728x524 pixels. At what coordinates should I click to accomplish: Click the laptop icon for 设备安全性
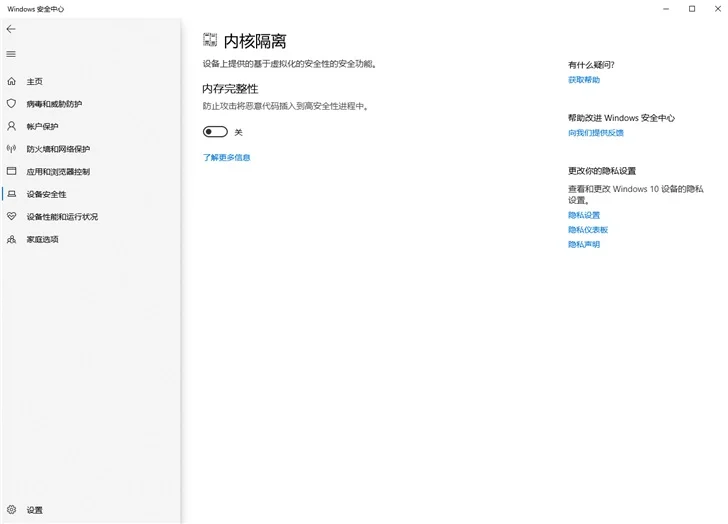(x=12, y=194)
